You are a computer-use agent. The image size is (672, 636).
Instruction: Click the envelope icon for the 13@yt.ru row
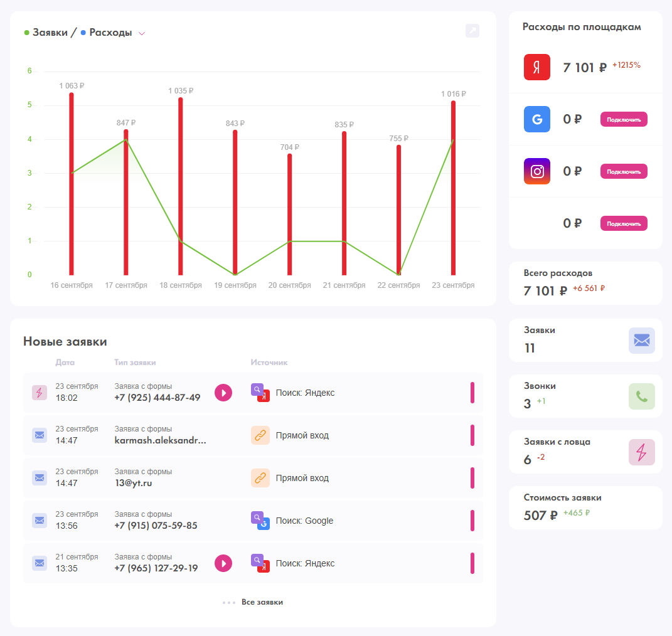(40, 478)
